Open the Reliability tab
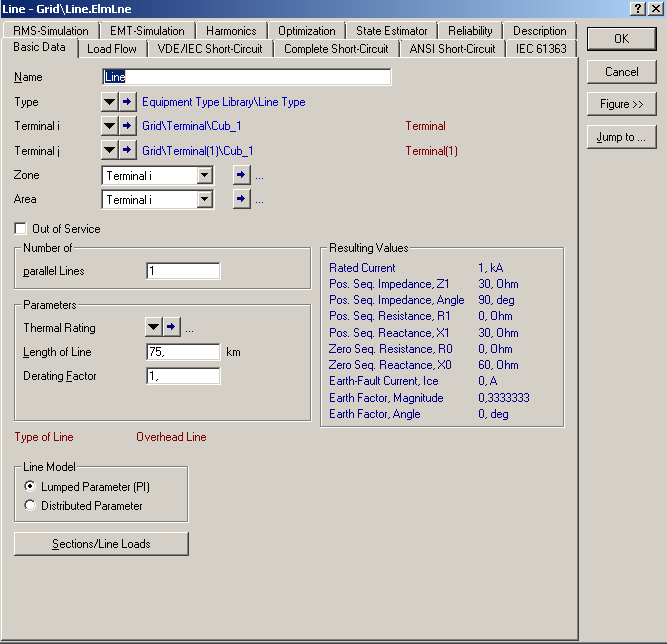This screenshot has height=644, width=667. [x=470, y=31]
